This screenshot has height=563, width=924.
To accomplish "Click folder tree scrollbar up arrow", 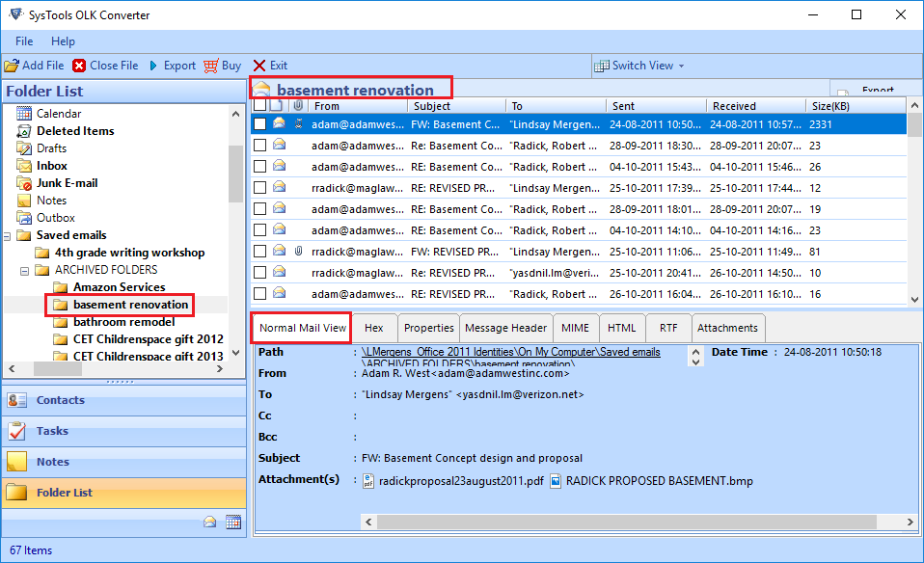I will click(x=235, y=114).
